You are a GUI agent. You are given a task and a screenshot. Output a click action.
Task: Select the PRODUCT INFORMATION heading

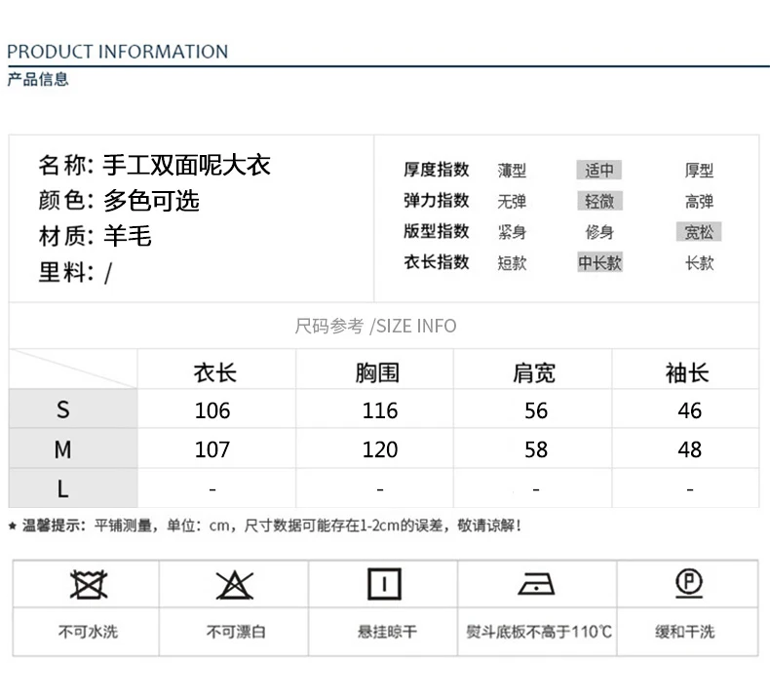click(x=117, y=52)
